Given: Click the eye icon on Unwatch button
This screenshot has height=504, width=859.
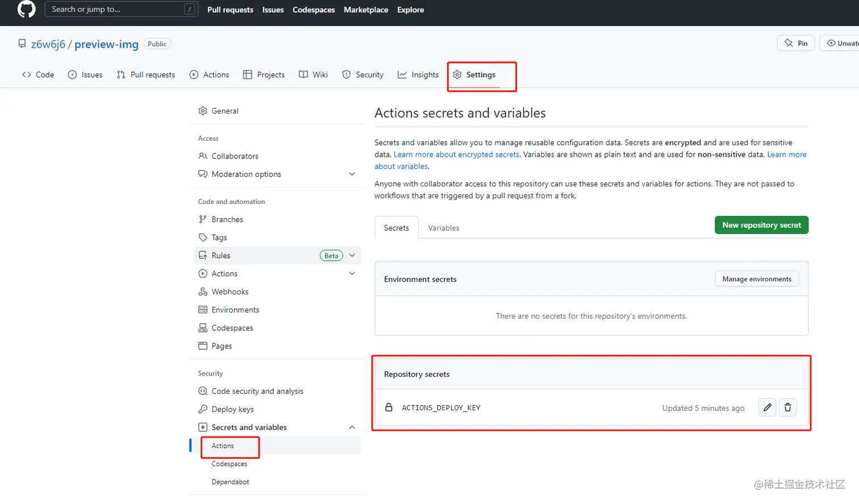Looking at the screenshot, I should click(x=831, y=43).
